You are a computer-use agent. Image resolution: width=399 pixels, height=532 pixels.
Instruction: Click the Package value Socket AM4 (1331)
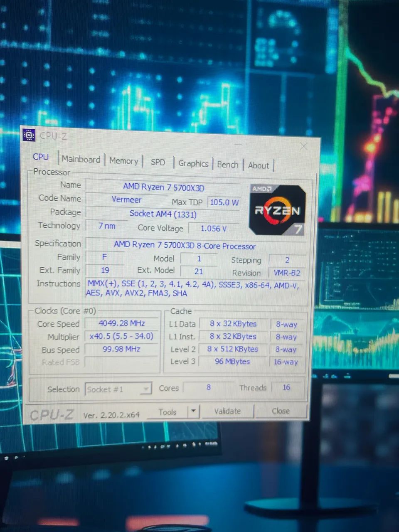pos(163,214)
